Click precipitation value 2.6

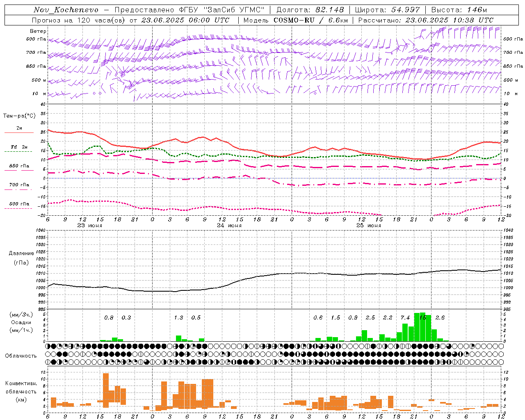[x=440, y=318]
